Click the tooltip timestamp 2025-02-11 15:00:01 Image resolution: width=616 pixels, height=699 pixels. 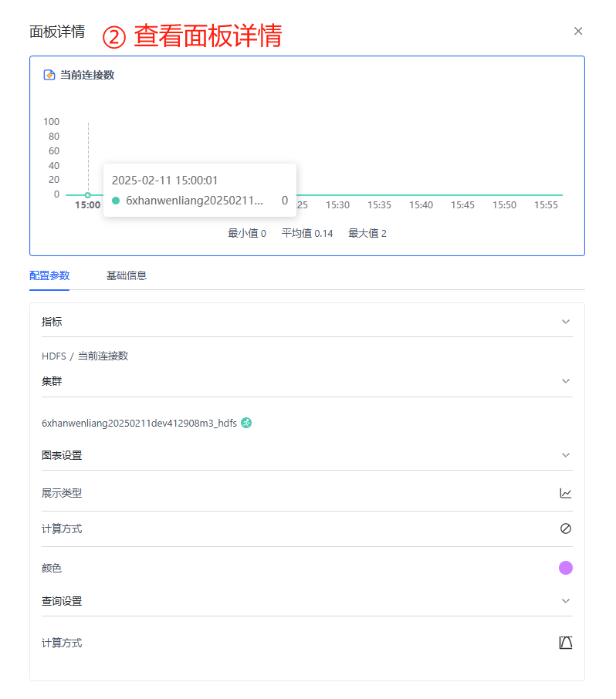coord(164,181)
